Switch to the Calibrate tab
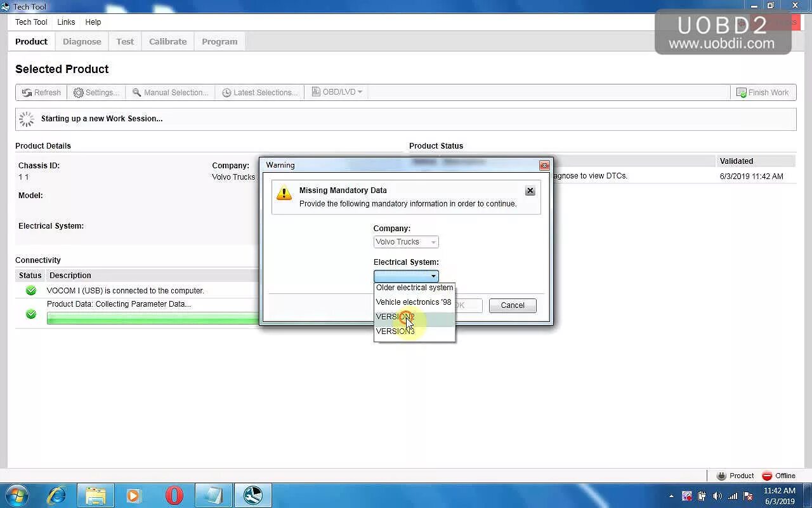812x508 pixels. pos(167,41)
